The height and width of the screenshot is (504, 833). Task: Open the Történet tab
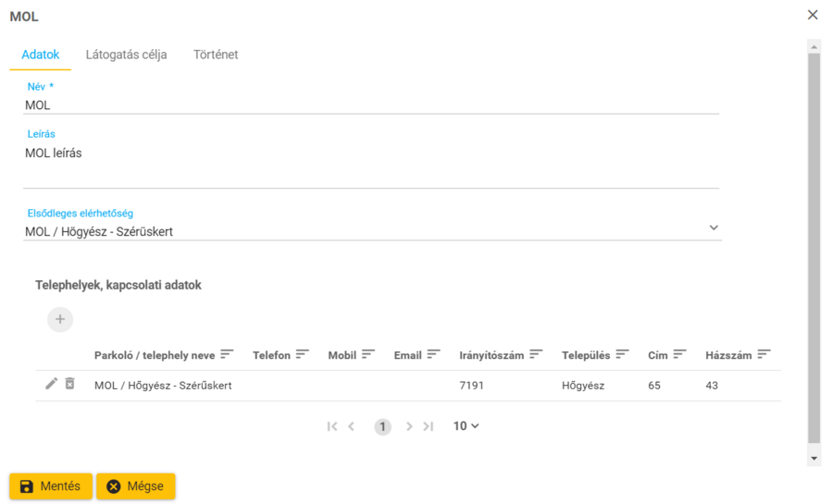pos(216,55)
